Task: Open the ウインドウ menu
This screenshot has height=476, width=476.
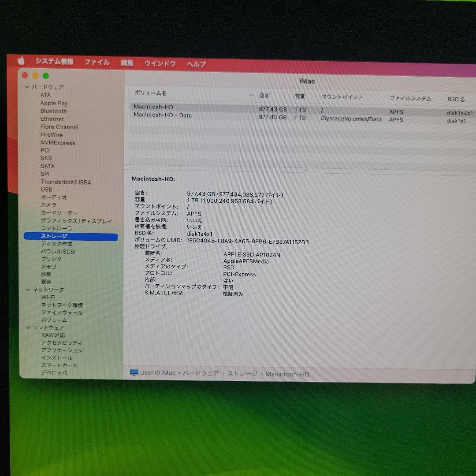Action: pyautogui.click(x=161, y=63)
